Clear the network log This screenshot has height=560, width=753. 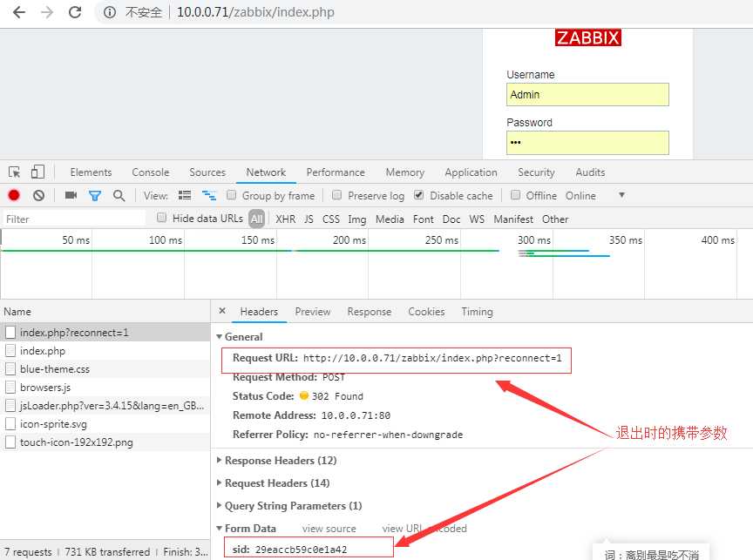point(38,196)
